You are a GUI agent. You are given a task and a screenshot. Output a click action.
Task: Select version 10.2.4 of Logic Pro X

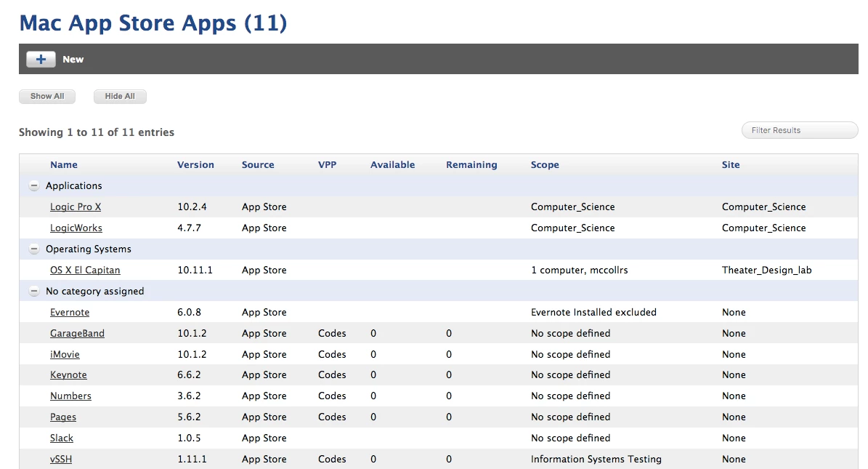point(192,207)
